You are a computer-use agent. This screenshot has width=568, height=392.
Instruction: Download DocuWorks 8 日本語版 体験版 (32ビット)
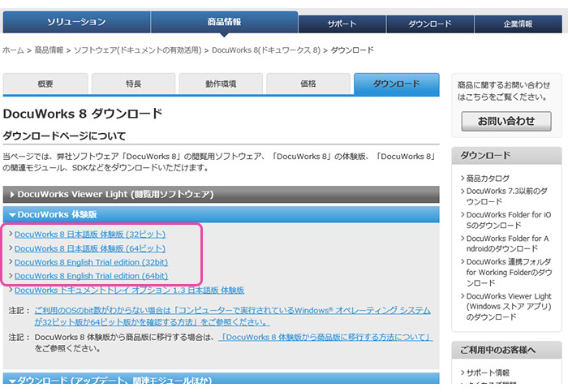[90, 235]
